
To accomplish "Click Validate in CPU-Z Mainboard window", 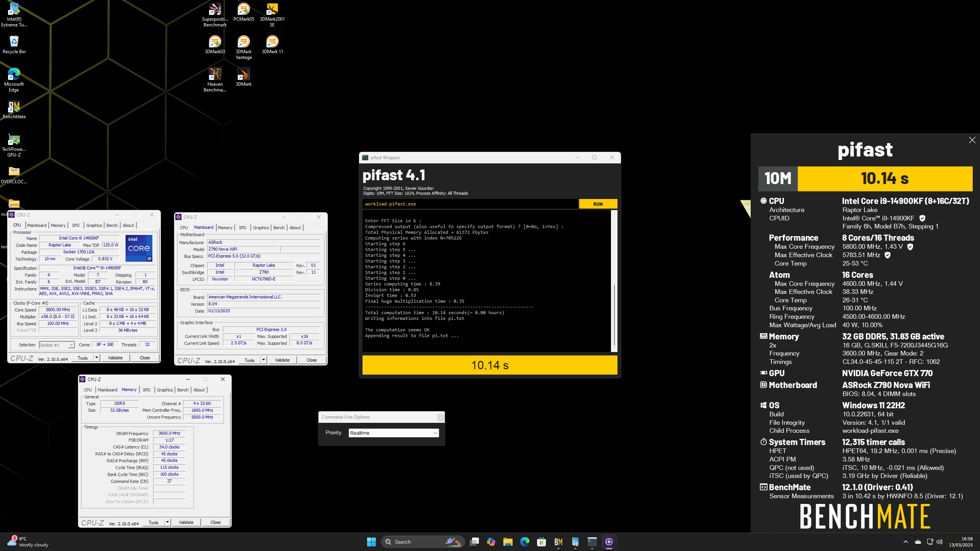I will [x=282, y=360].
